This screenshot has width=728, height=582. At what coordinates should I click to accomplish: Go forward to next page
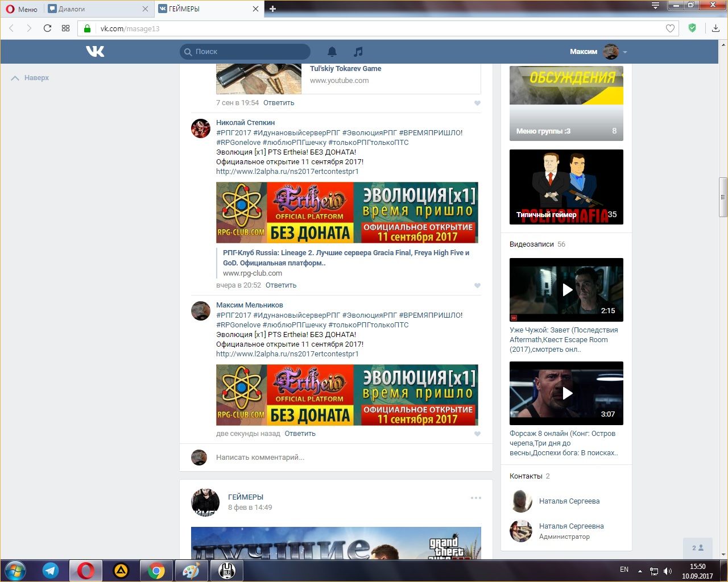(x=29, y=28)
